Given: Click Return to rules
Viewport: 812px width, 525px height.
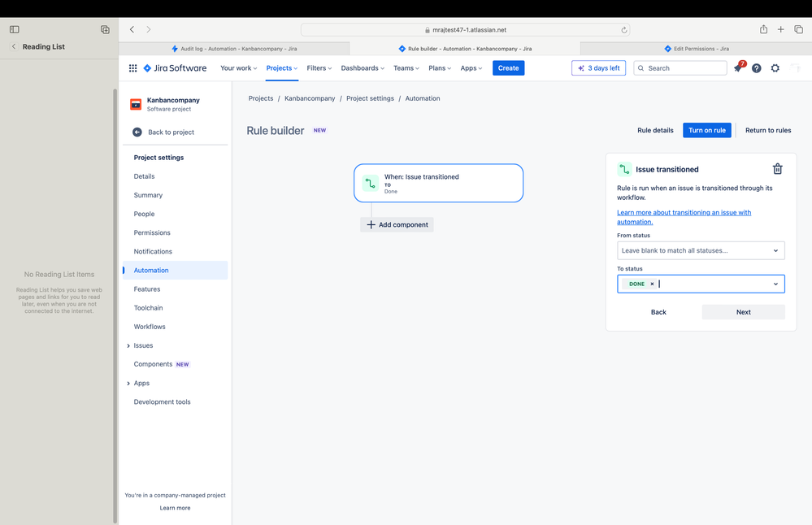Looking at the screenshot, I should tap(768, 131).
